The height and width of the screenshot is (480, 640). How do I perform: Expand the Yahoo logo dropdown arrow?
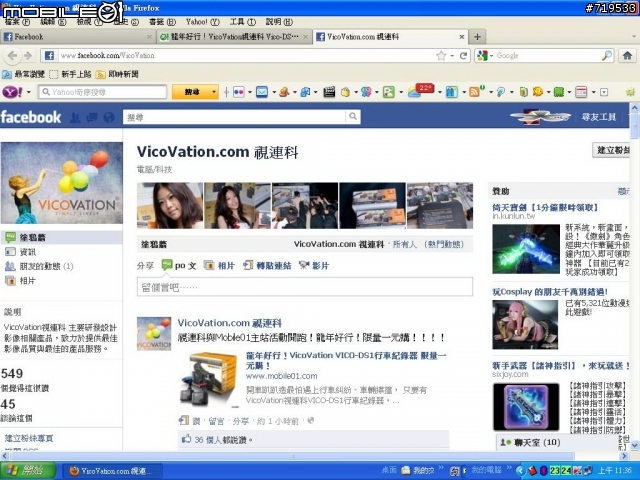point(29,92)
